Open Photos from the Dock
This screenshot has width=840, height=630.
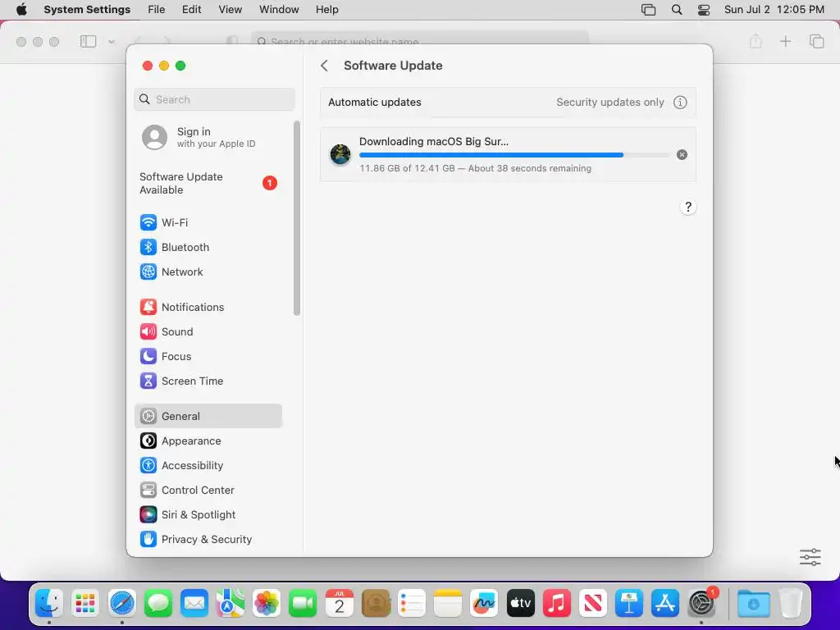[267, 603]
